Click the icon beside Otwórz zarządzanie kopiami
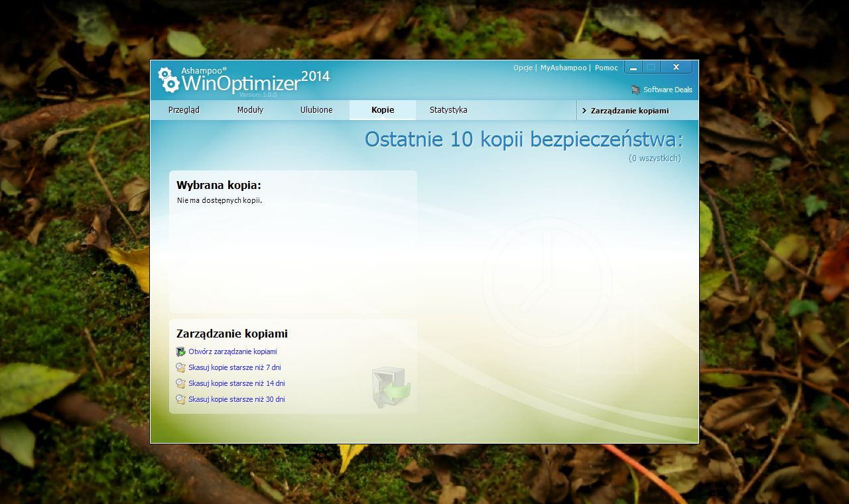The height and width of the screenshot is (504, 849). [180, 351]
